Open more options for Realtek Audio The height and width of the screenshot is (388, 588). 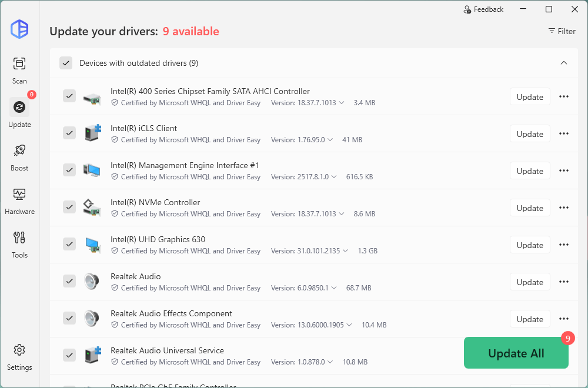[563, 282]
